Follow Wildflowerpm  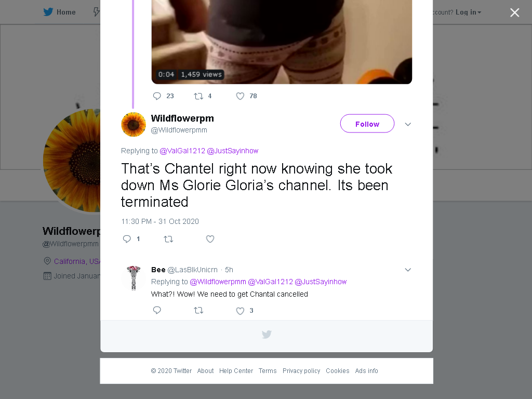(x=367, y=124)
